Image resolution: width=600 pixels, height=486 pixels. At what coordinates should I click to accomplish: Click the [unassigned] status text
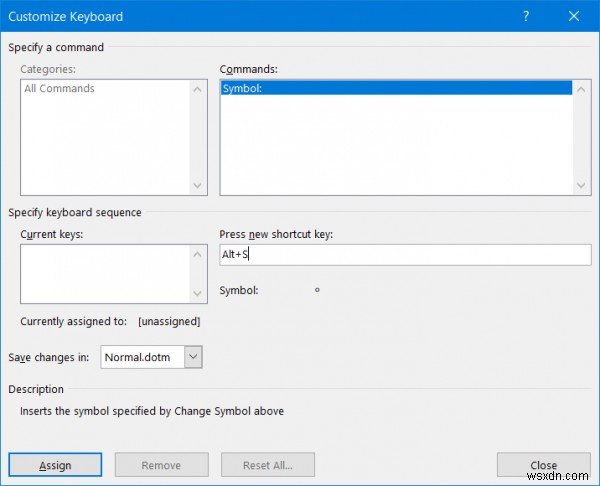pos(169,321)
